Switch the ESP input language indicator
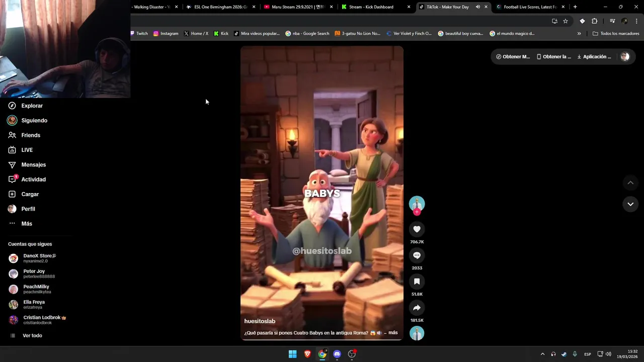The width and height of the screenshot is (644, 362). 587,354
